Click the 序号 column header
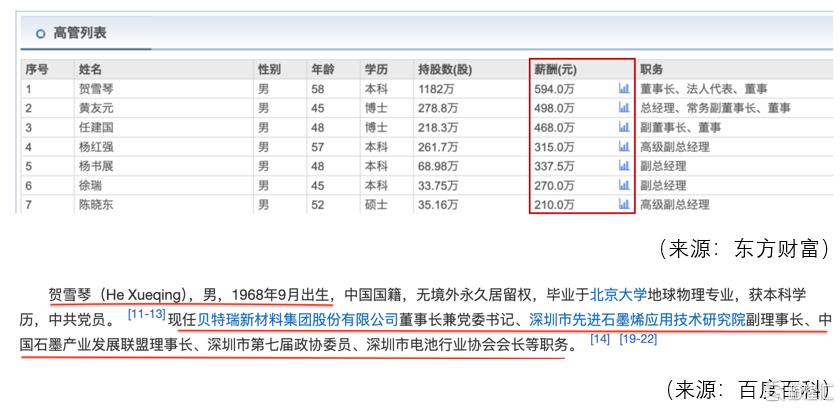The width and height of the screenshot is (840, 408). click(x=37, y=70)
